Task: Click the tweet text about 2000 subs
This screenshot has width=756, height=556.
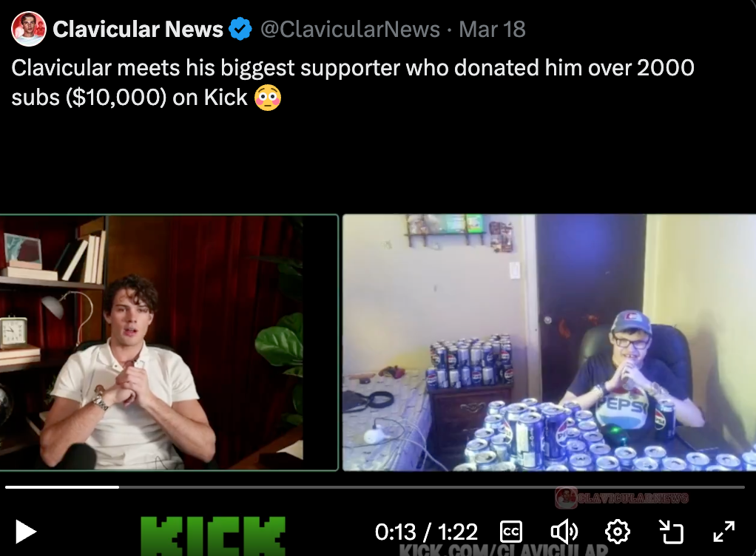Action: (x=353, y=82)
